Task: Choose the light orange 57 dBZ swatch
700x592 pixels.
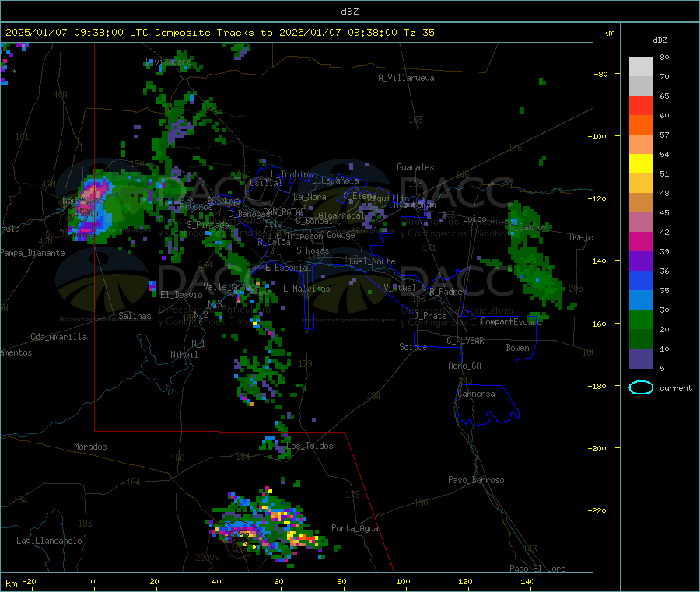Action: tap(641, 144)
